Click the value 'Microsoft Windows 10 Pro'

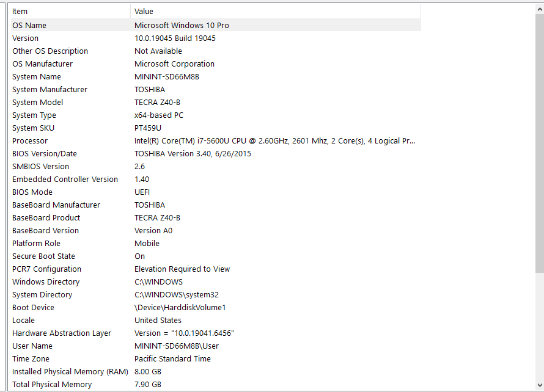182,25
